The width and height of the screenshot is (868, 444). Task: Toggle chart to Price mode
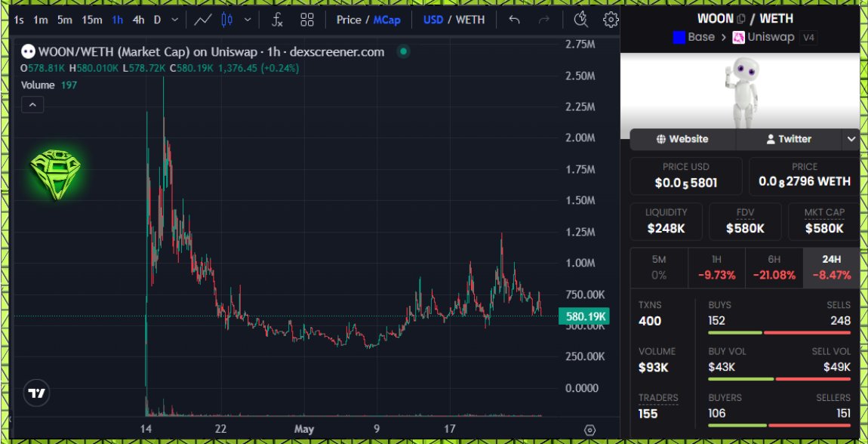point(349,20)
